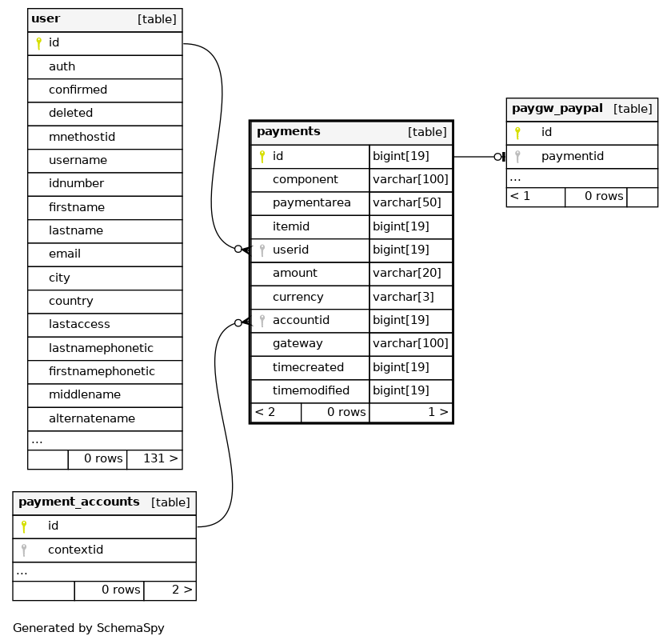Expand the ellipsis row in paygw_paypal table

point(515,178)
